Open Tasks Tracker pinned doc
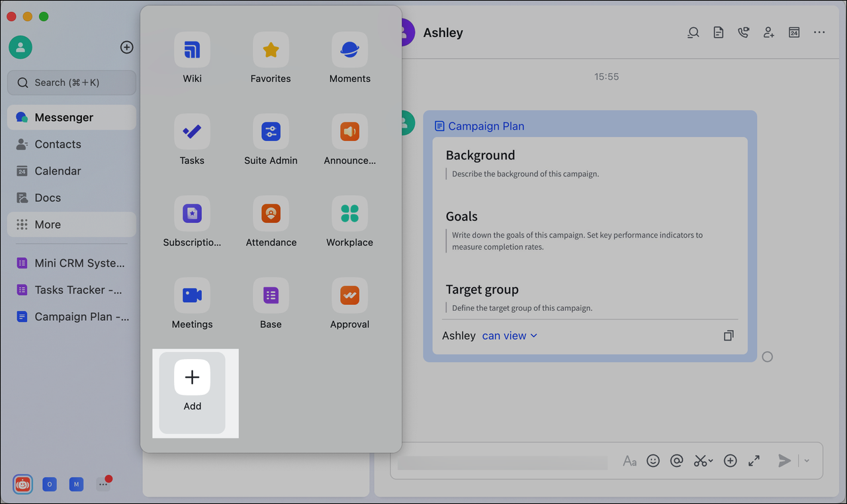The height and width of the screenshot is (504, 847). [71, 290]
